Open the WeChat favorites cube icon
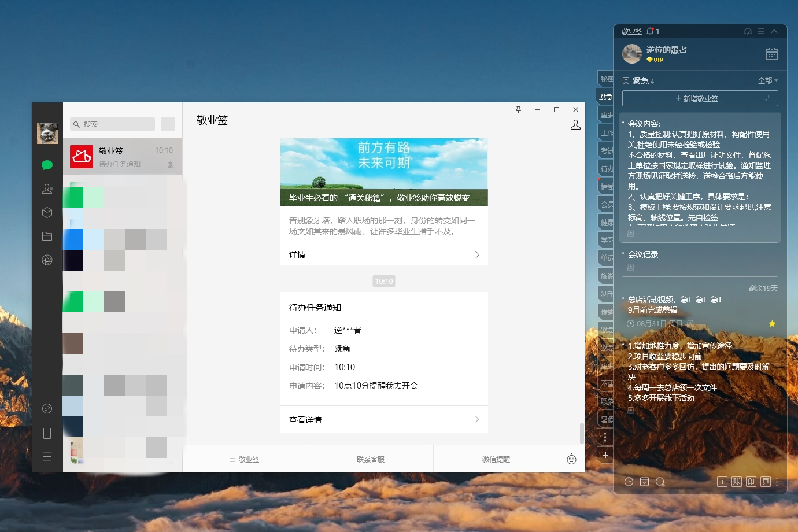 pyautogui.click(x=47, y=212)
